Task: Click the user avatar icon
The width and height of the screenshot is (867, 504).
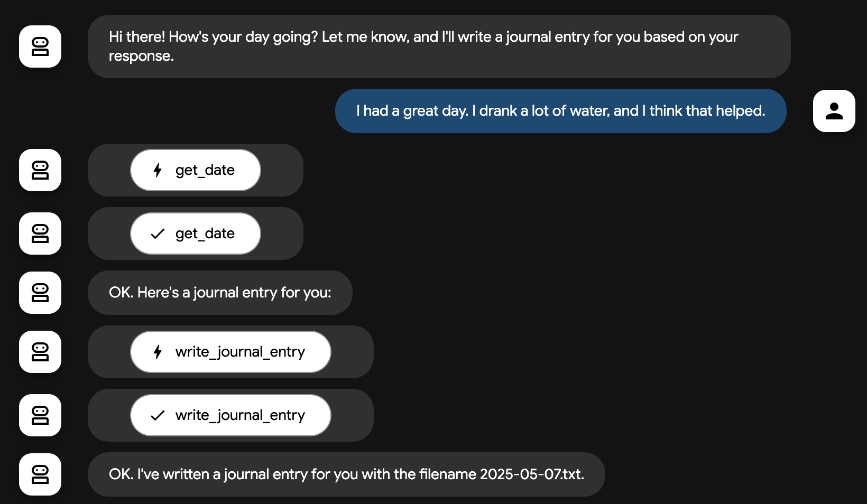Action: 834,111
